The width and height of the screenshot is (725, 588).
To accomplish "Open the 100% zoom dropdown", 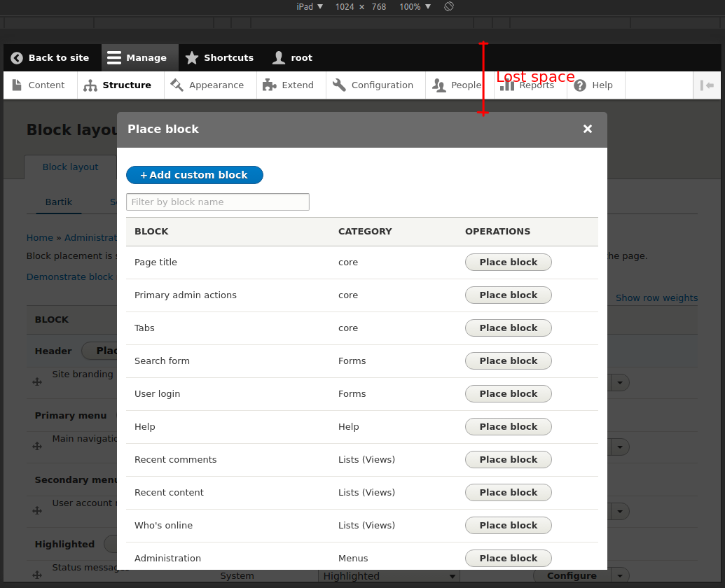I will click(415, 6).
